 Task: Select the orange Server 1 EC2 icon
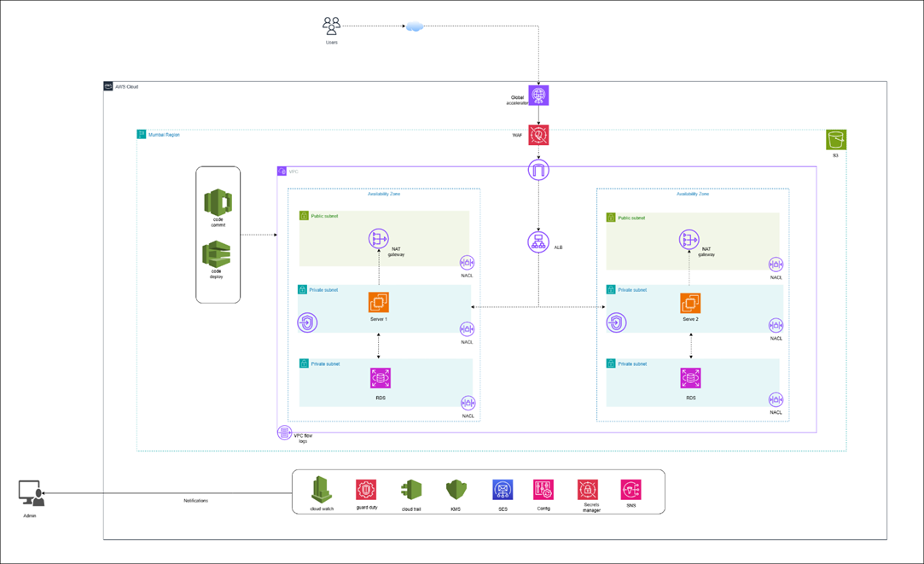(x=379, y=302)
